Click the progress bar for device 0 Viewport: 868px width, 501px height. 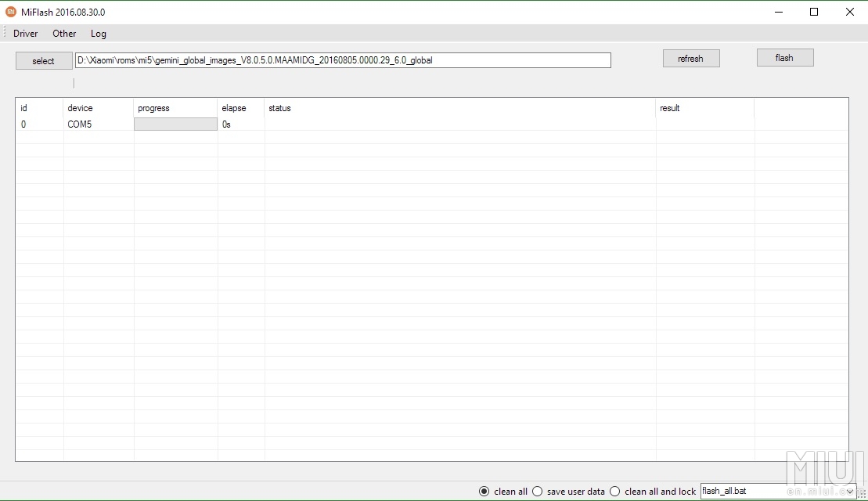(175, 124)
